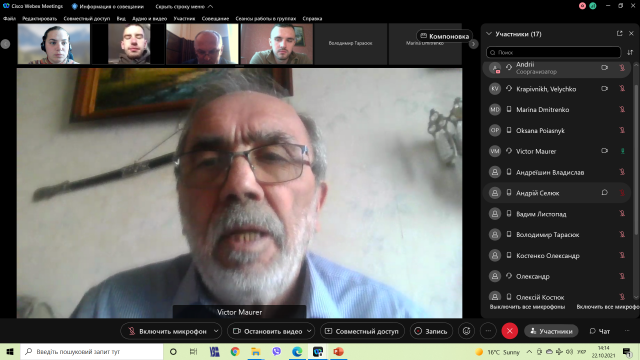Image resolution: width=640 pixels, height=360 pixels.
Task: Open the Аудио и видео menu
Action: coord(149,18)
